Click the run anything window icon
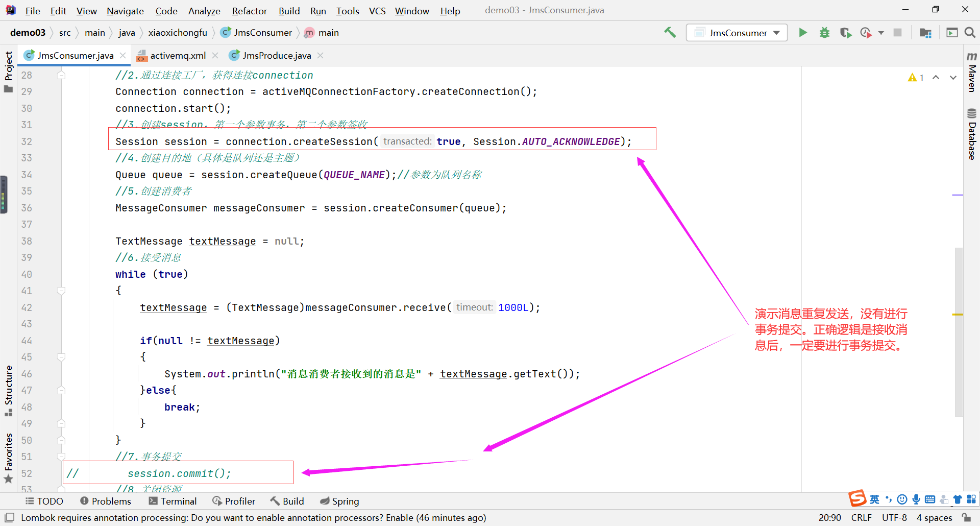980x526 pixels. [952, 33]
